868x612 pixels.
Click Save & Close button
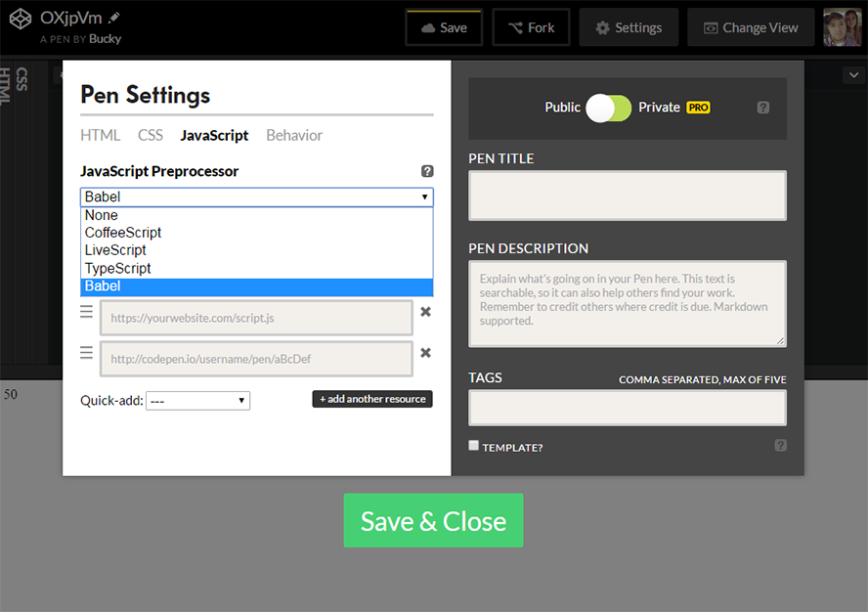pyautogui.click(x=433, y=521)
